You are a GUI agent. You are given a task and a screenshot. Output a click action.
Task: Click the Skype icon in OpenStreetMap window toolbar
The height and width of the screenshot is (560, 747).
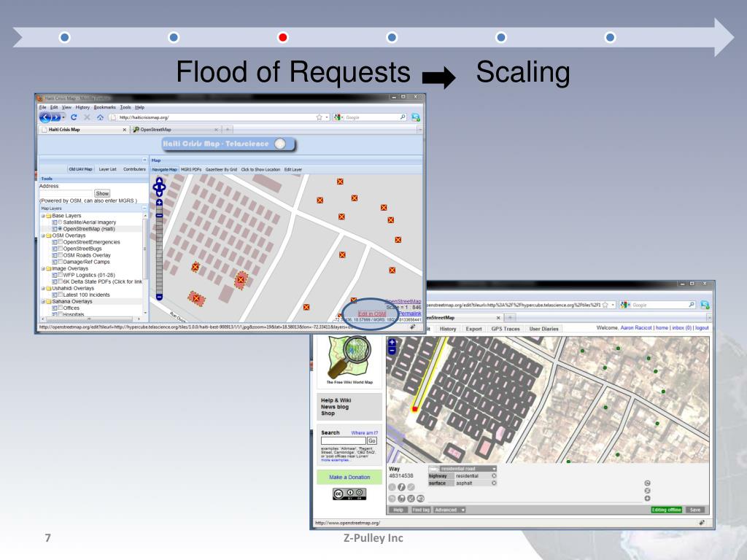point(705,305)
